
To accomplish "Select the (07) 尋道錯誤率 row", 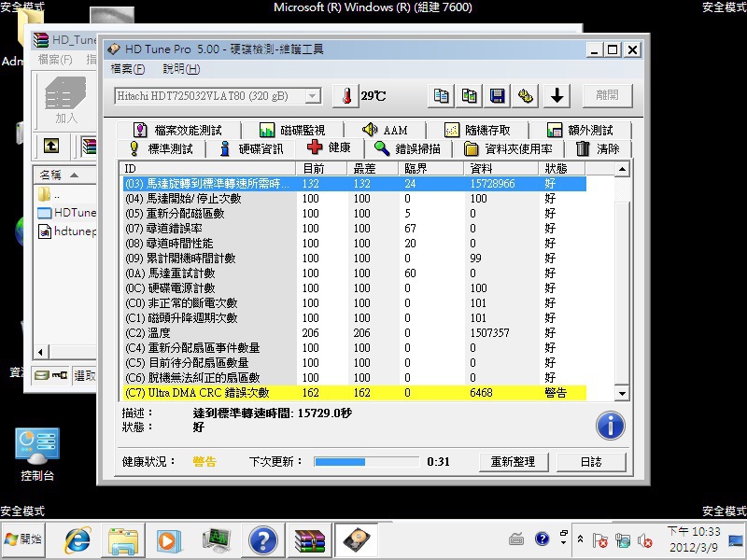I will pyautogui.click(x=355, y=229).
